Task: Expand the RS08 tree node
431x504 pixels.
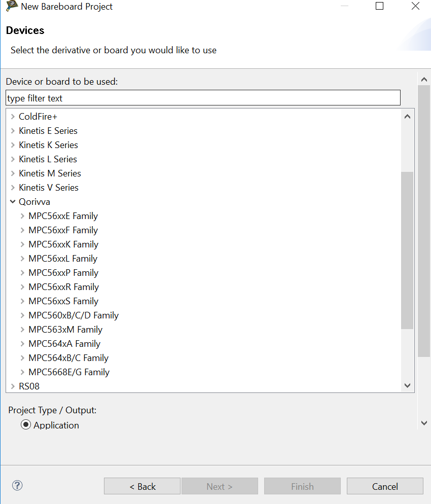Action: 13,386
